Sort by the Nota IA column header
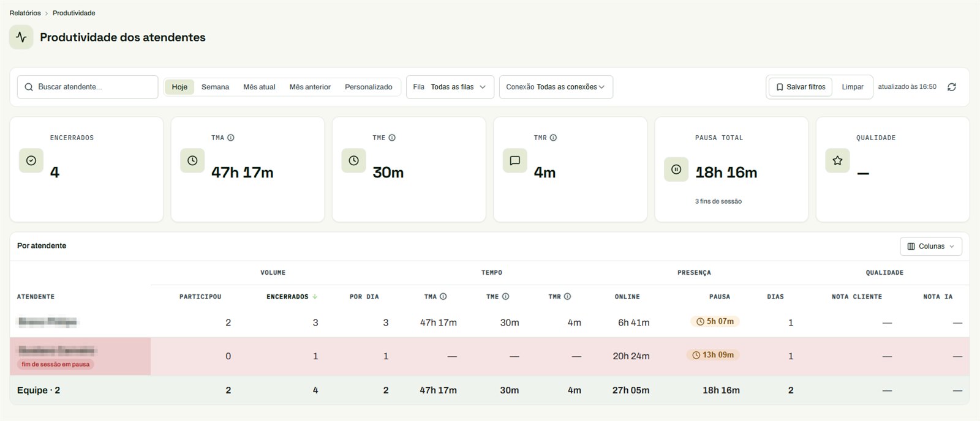The width and height of the screenshot is (980, 421). [938, 297]
